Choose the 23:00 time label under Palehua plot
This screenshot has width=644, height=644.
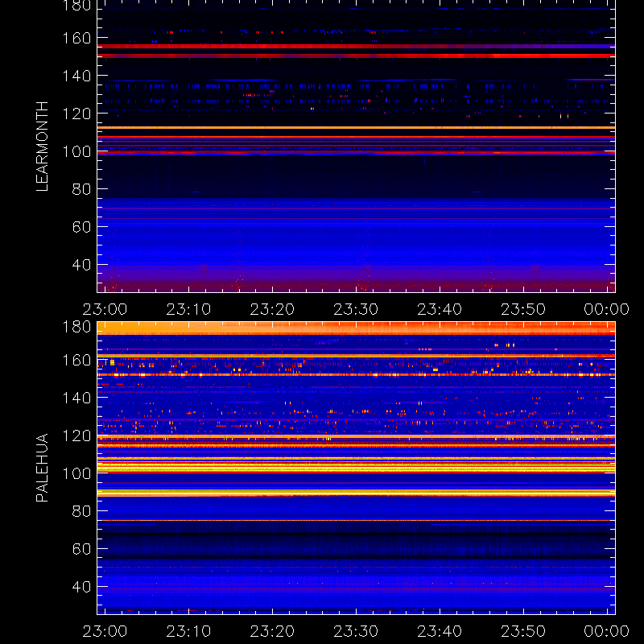click(105, 631)
